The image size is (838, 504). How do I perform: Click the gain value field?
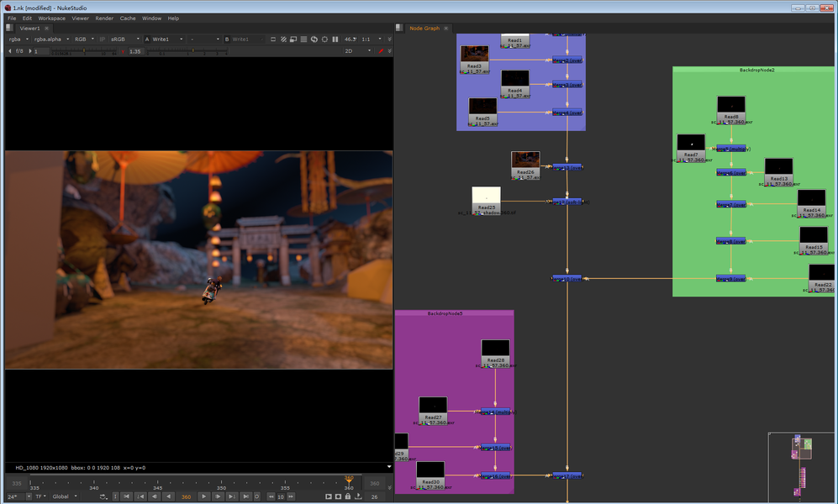(42, 51)
